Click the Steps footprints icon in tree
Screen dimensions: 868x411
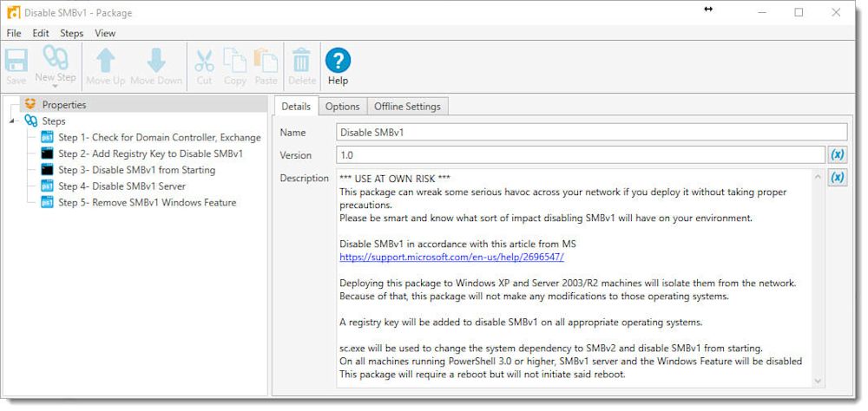pyautogui.click(x=31, y=121)
